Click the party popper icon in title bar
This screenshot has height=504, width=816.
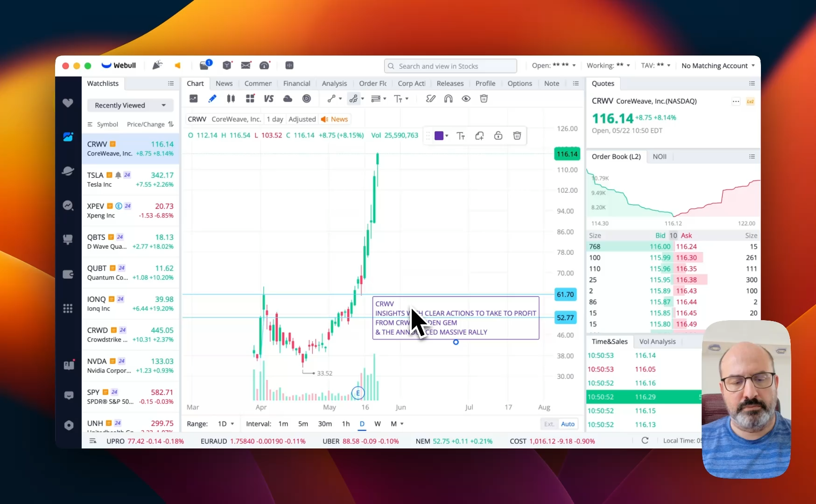pos(157,65)
